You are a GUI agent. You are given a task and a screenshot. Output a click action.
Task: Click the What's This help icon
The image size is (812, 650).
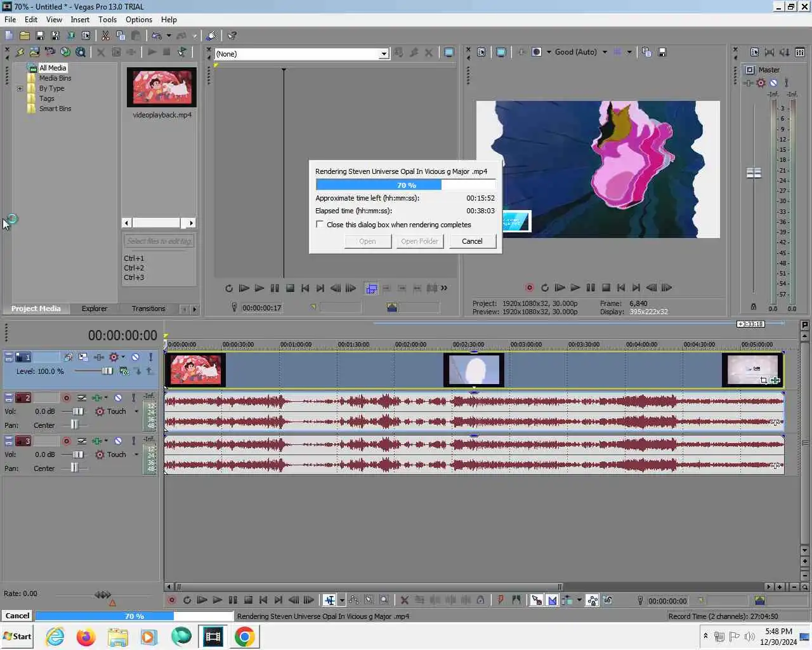[x=232, y=36]
